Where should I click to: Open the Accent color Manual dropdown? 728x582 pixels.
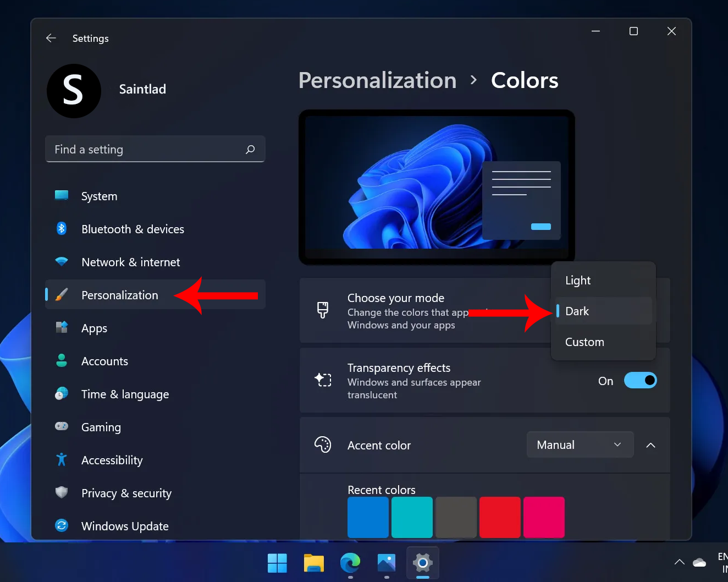(580, 444)
